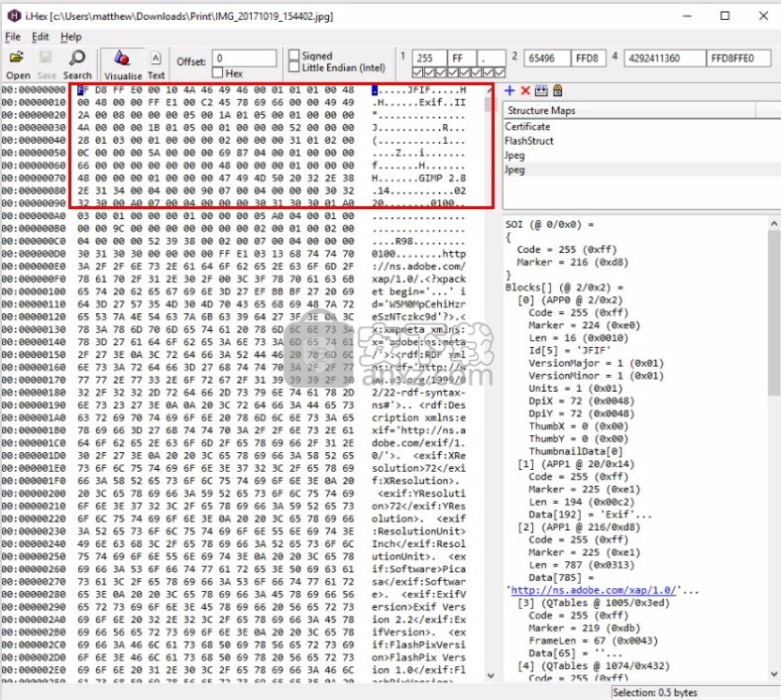The image size is (781, 700).
Task: Select the FlashStruct structure map
Action: pos(529,141)
